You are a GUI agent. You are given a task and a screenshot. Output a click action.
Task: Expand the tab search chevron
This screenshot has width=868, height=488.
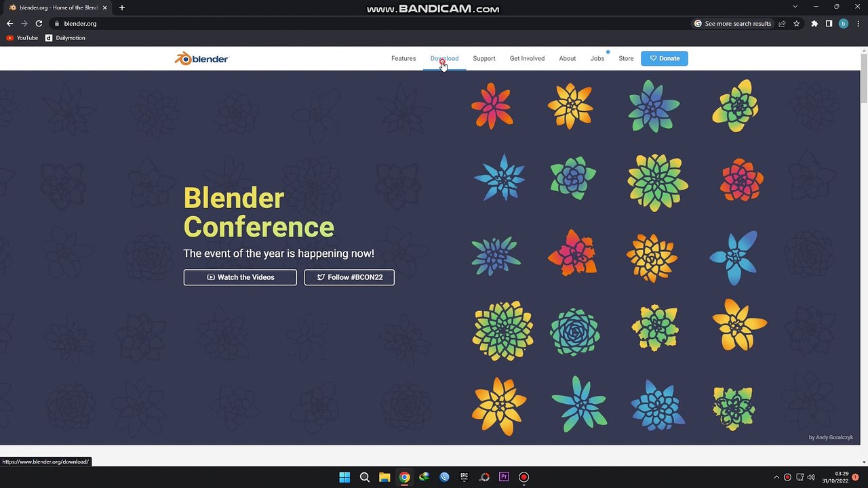click(795, 7)
